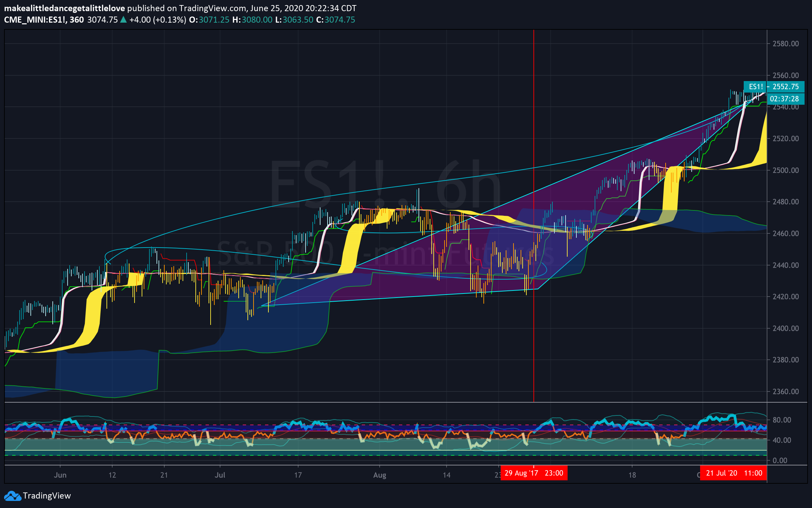Click the 2400.00 price axis label

786,328
